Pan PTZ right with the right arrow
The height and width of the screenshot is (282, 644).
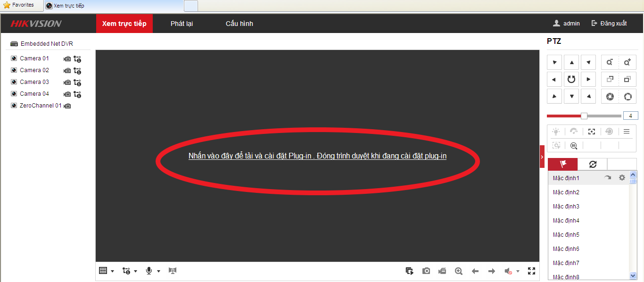pos(588,79)
